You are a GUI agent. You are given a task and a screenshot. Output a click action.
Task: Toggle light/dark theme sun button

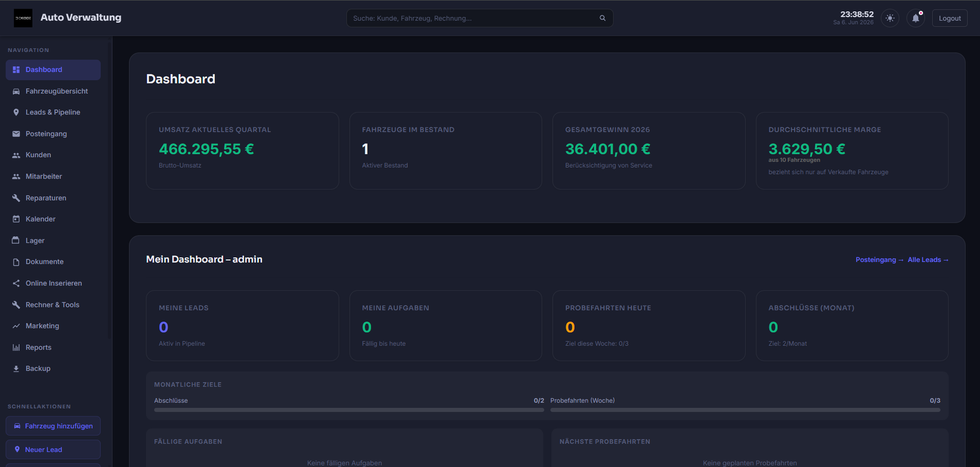click(x=890, y=18)
